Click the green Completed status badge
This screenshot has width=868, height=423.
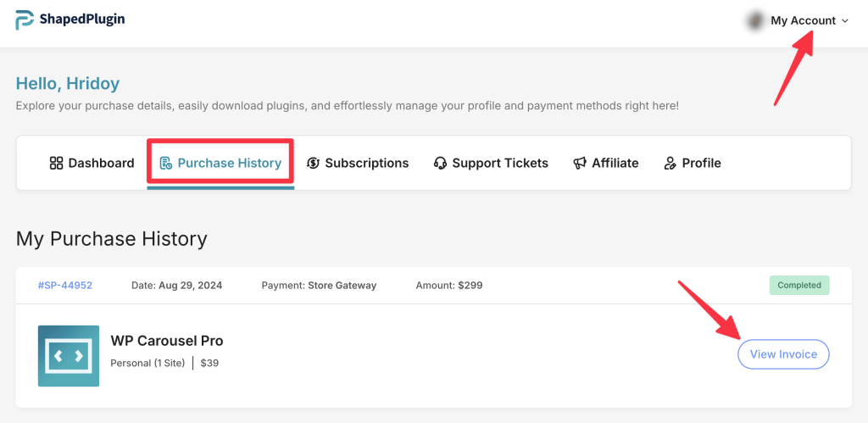pyautogui.click(x=798, y=286)
